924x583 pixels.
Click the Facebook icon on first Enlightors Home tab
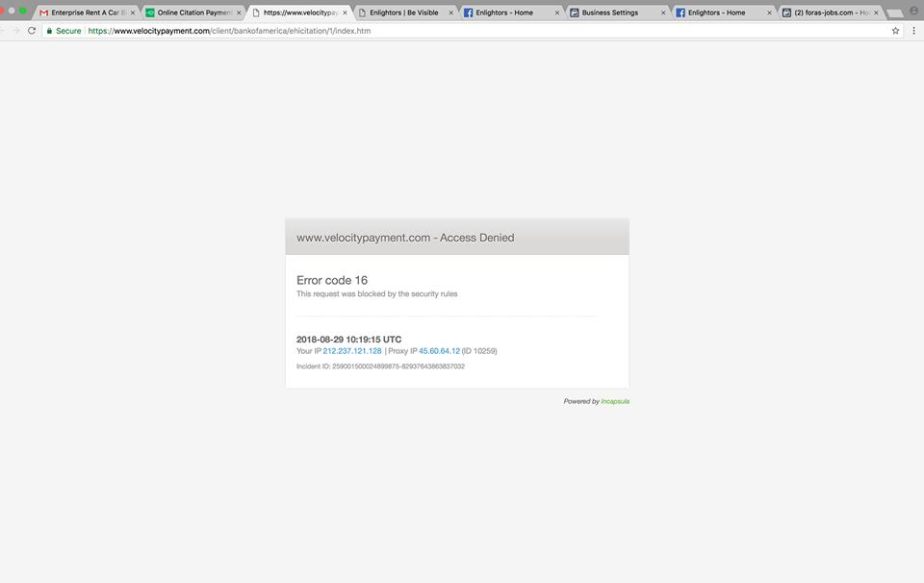(x=468, y=13)
